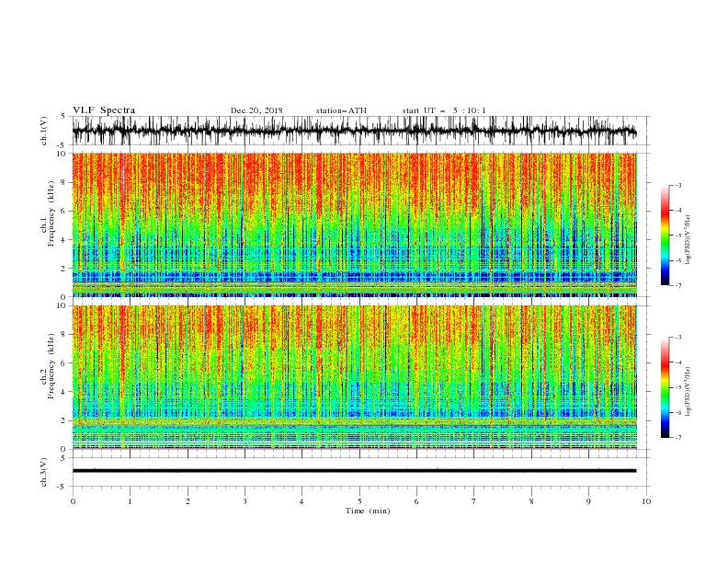Click the ch.1 PSD color scale bar
Screen dimensions: 728x563
(665, 235)
